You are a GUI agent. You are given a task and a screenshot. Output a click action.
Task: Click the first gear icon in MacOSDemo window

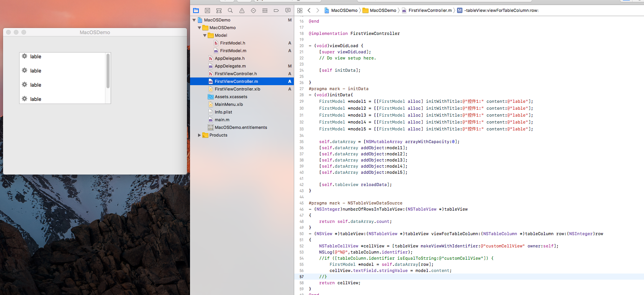(x=25, y=56)
